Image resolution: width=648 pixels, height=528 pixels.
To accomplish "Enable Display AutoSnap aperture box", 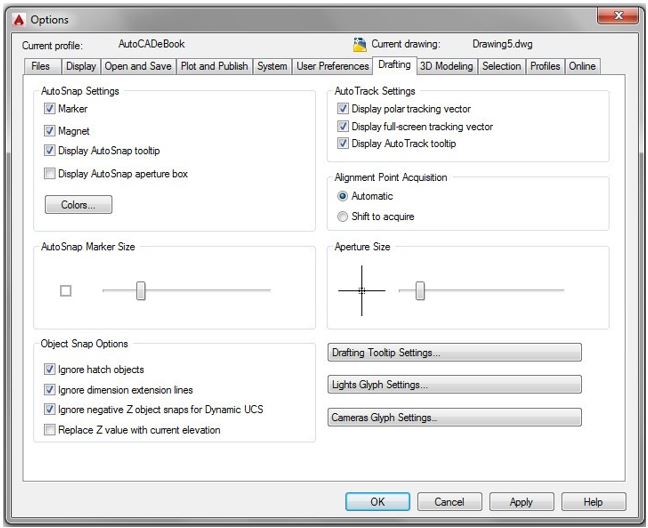I will (x=50, y=173).
